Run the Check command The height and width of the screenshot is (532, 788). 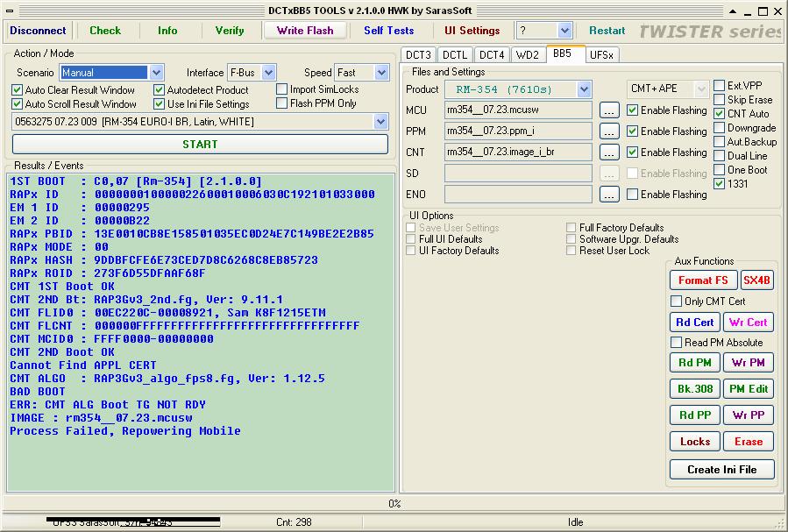(105, 31)
